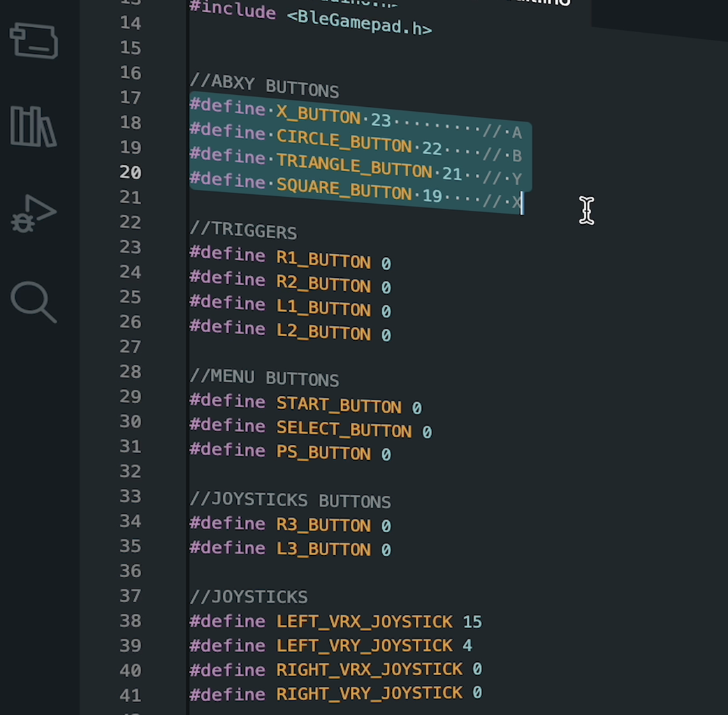The image size is (728, 715).
Task: Click the TRIANGLE_BUTTON identifier
Action: coord(354,165)
